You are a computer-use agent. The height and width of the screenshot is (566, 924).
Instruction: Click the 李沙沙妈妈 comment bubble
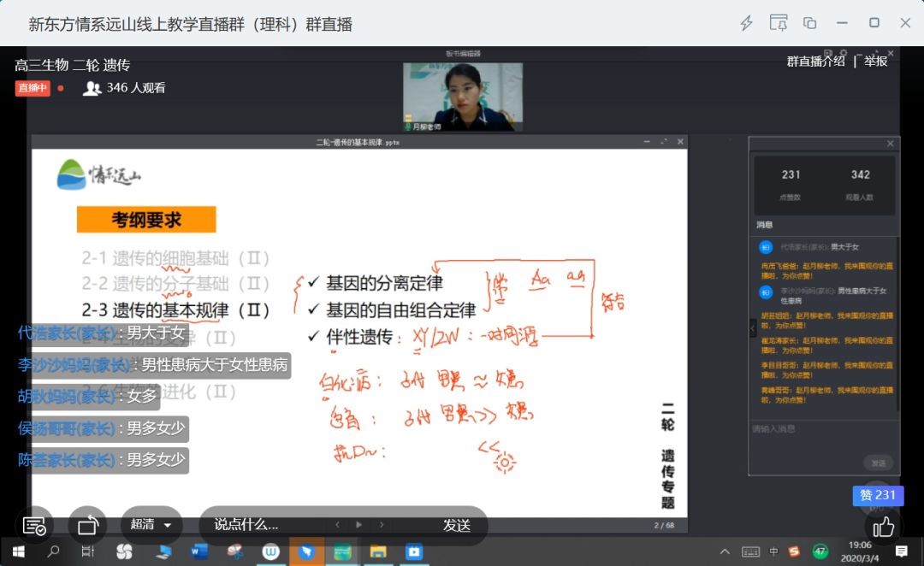click(x=153, y=365)
